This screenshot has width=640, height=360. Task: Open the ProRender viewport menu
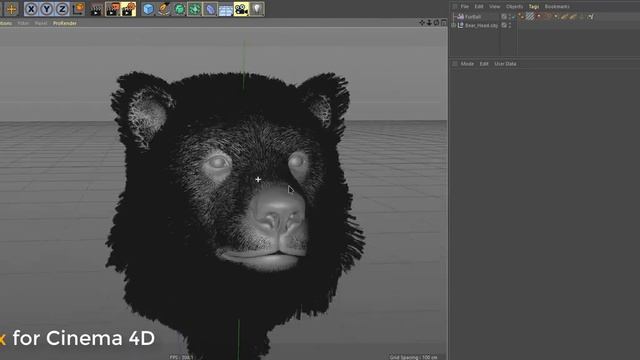(64, 23)
